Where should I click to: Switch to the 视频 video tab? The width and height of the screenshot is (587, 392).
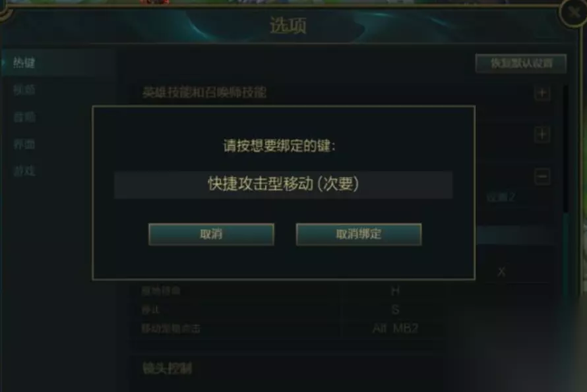[x=24, y=90]
